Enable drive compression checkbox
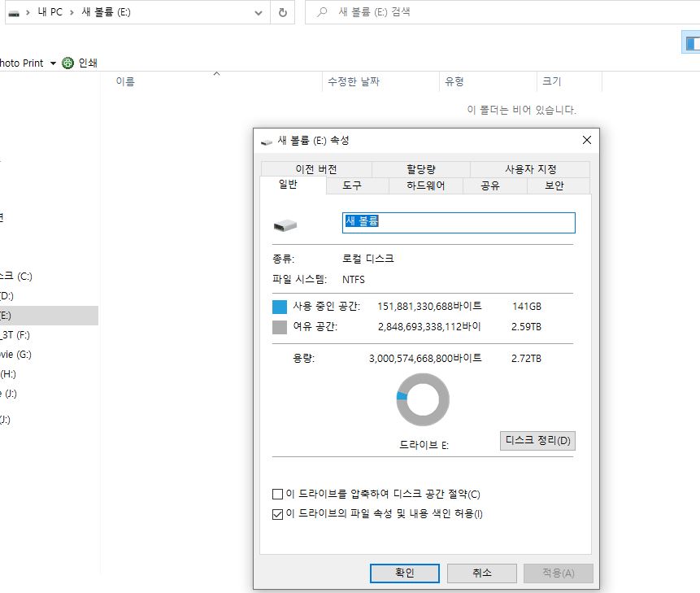Screen dimensions: 700x593 (x=277, y=495)
